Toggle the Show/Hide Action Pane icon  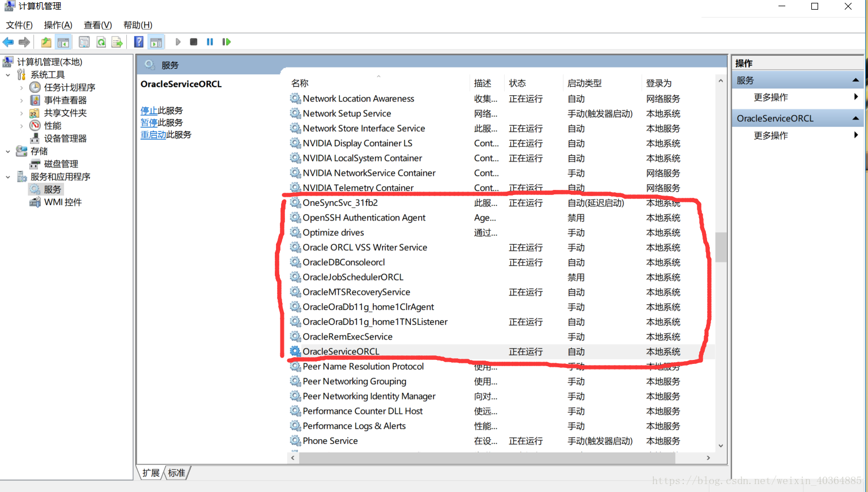156,42
